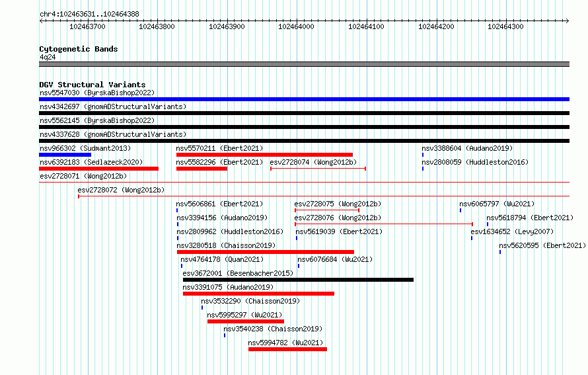The image size is (588, 375).
Task: Click the thin red span under esv2728076
Action: (x=384, y=224)
